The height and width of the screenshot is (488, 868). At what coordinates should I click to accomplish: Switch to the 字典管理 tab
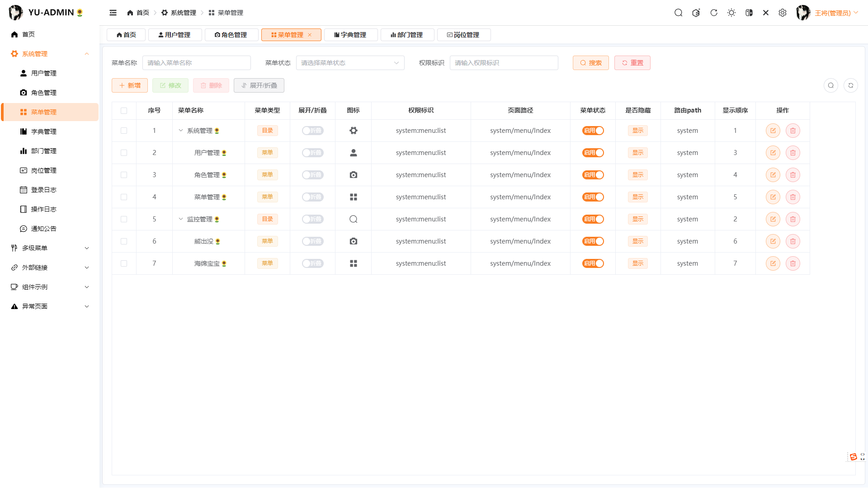351,35
